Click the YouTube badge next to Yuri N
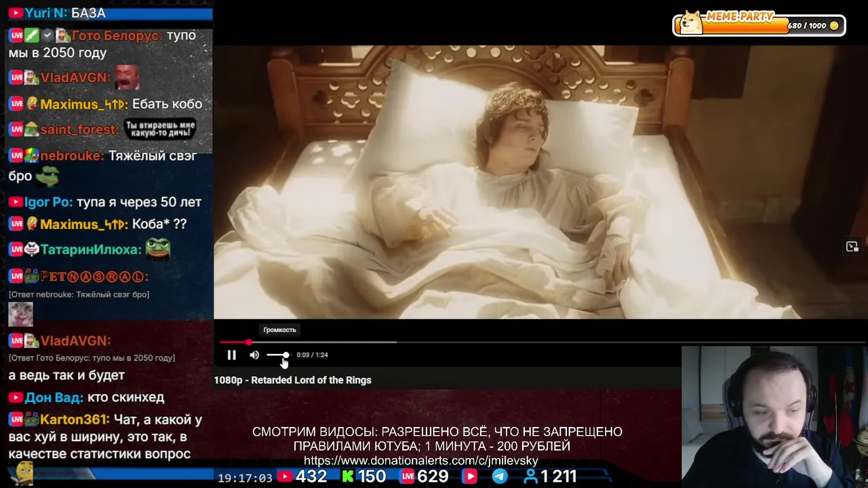The image size is (868, 488). tap(16, 13)
